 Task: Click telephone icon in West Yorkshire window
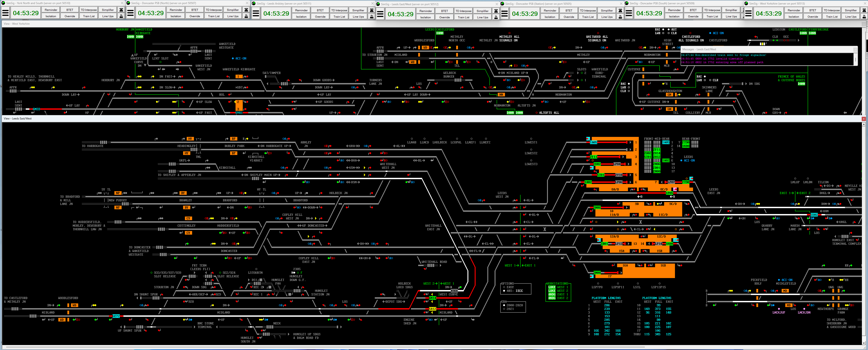click(864, 10)
